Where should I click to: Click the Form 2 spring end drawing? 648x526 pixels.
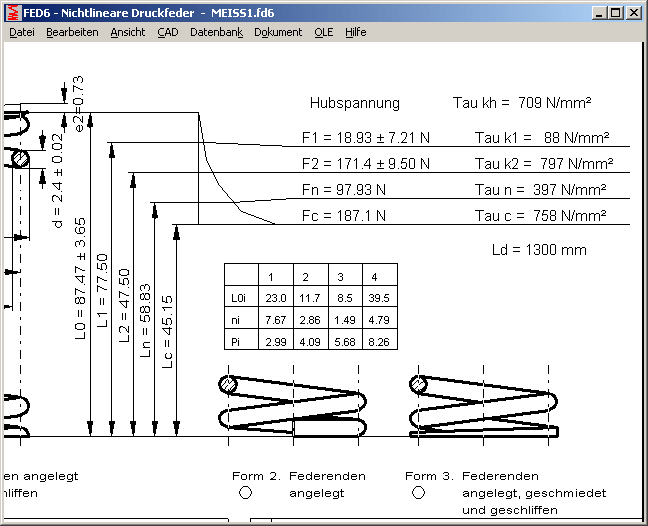[x=290, y=407]
